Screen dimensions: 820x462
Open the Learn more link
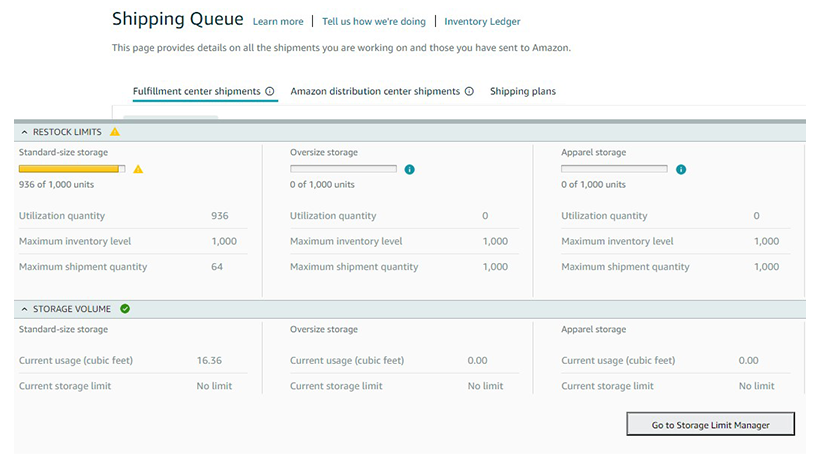tap(278, 21)
